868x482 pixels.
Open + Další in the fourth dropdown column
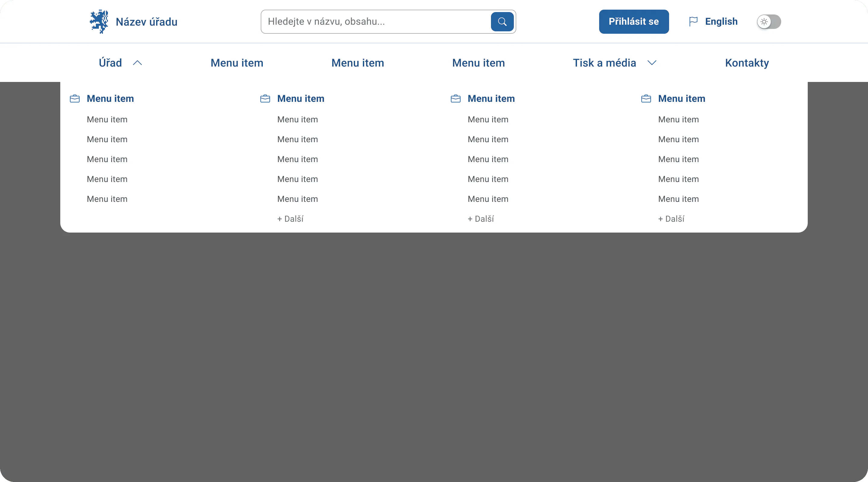(671, 219)
